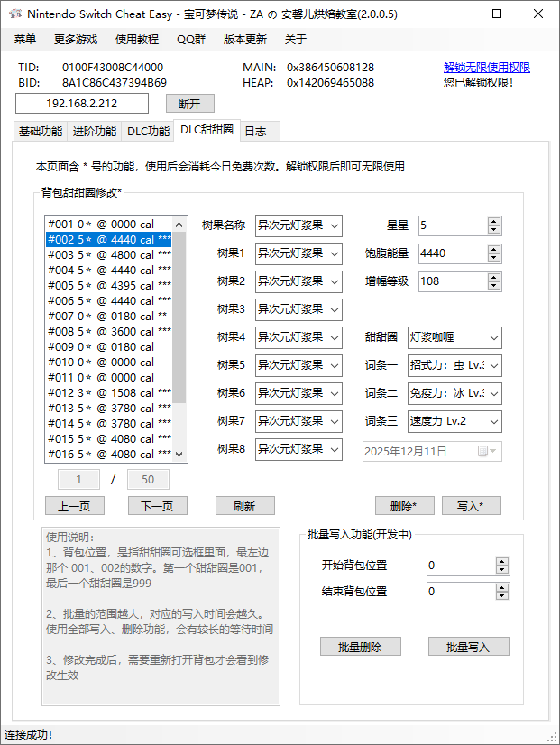Switch to the DLC甜甜圈 tab
This screenshot has height=745, width=560.
[207, 130]
